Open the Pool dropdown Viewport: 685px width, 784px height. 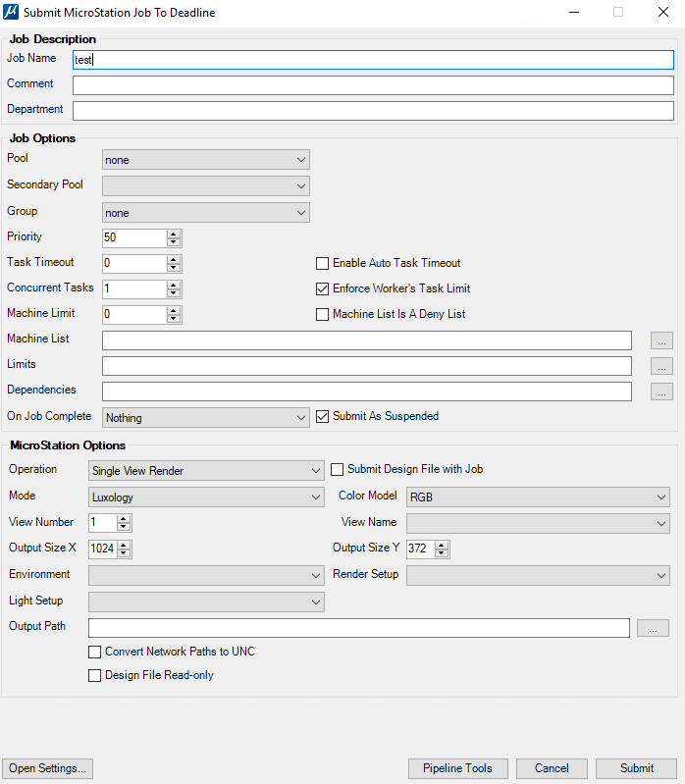coord(205,160)
